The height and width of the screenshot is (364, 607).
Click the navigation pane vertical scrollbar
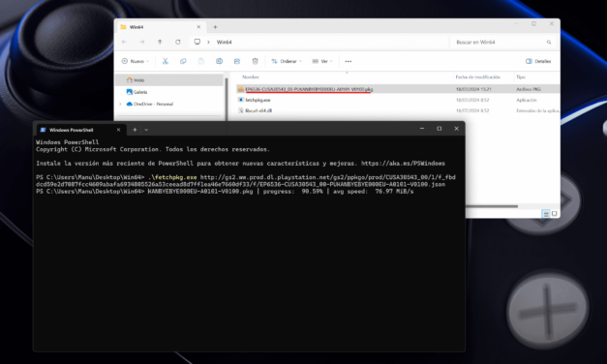[x=227, y=99]
